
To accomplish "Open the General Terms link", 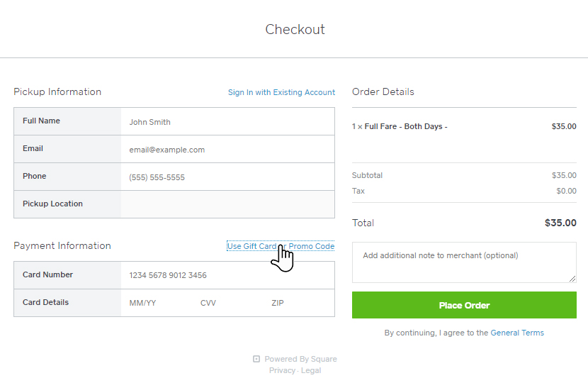I will 517,333.
